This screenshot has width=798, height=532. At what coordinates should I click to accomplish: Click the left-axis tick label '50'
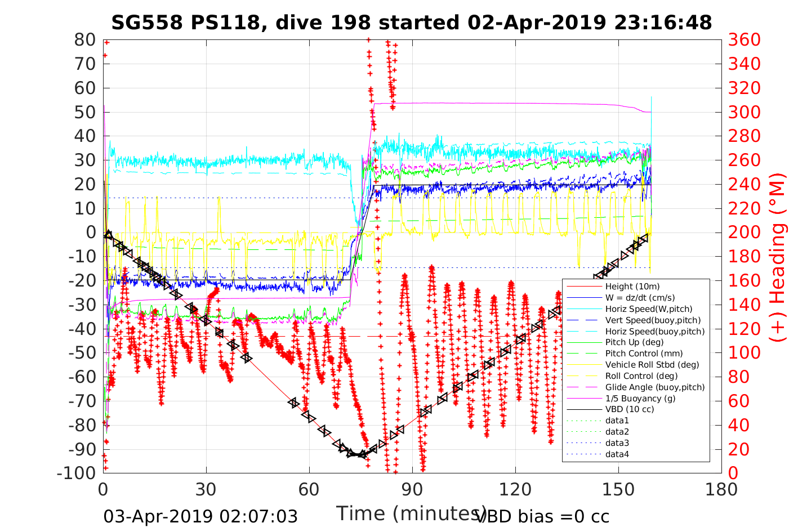(85, 112)
